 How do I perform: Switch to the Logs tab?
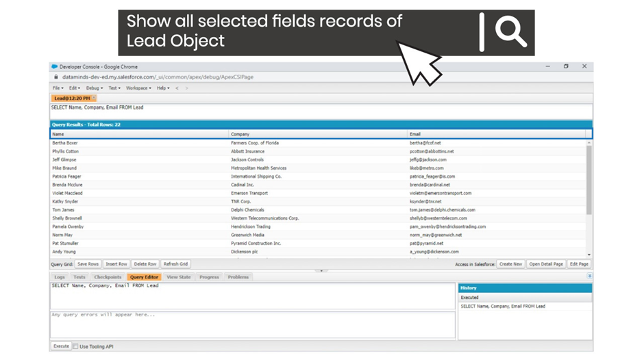coord(60,277)
